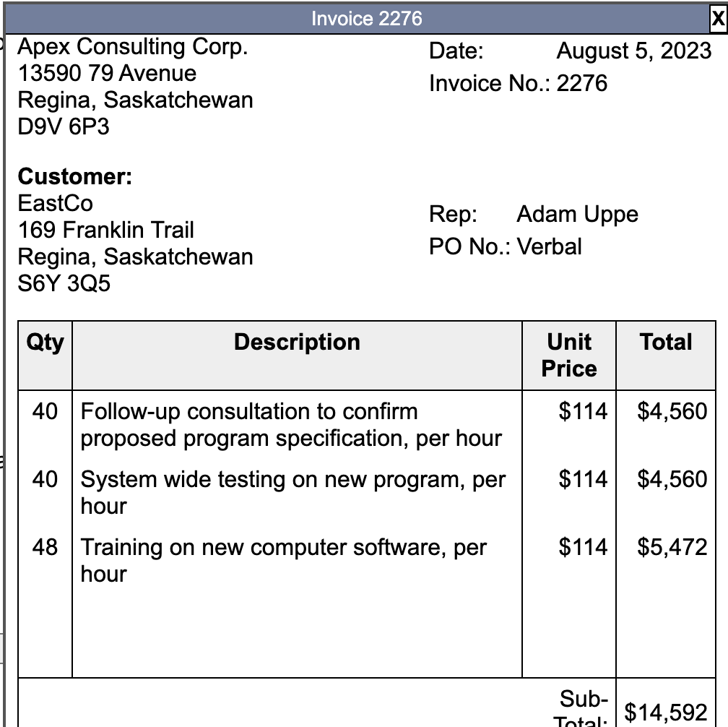Select the quantity 48 cell
This screenshot has height=727, width=728.
[x=45, y=548]
